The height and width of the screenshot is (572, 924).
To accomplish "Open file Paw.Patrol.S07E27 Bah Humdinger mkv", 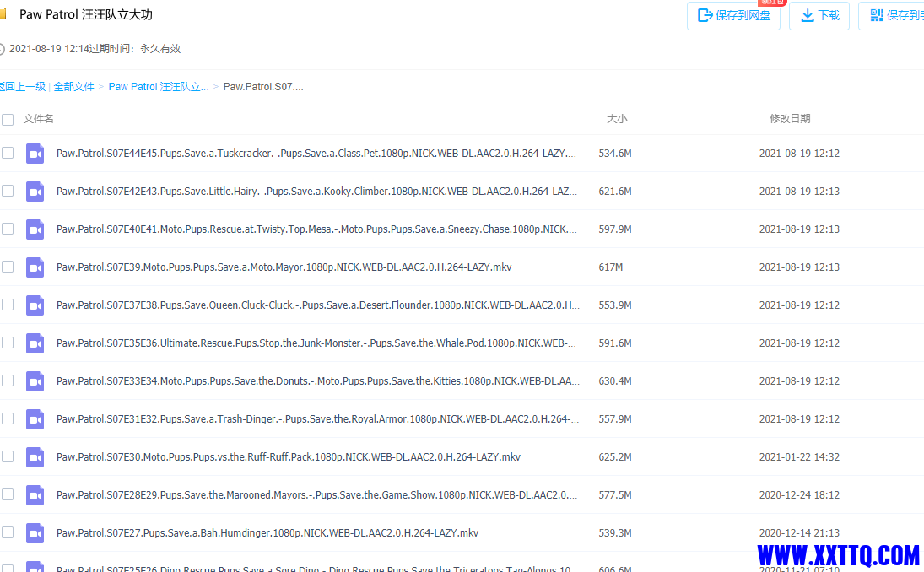I will 267,532.
